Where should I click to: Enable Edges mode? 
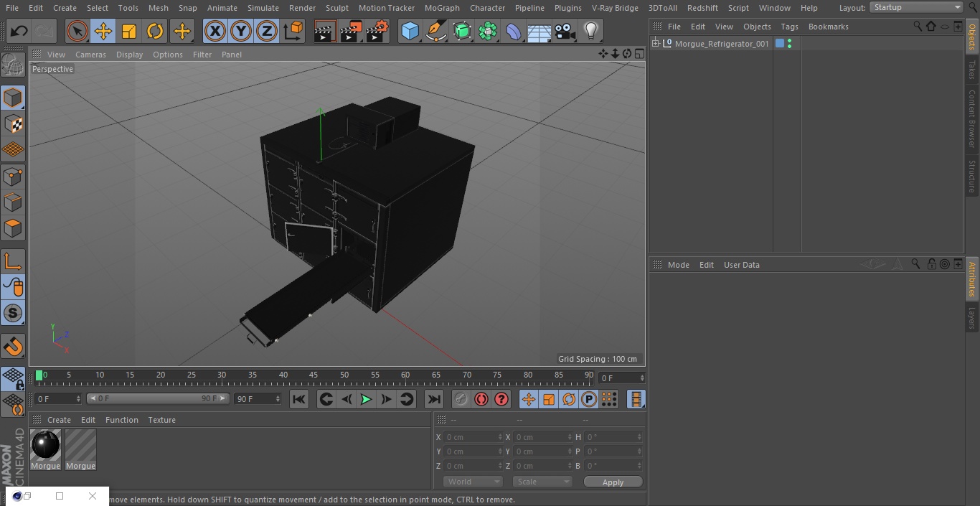click(13, 202)
